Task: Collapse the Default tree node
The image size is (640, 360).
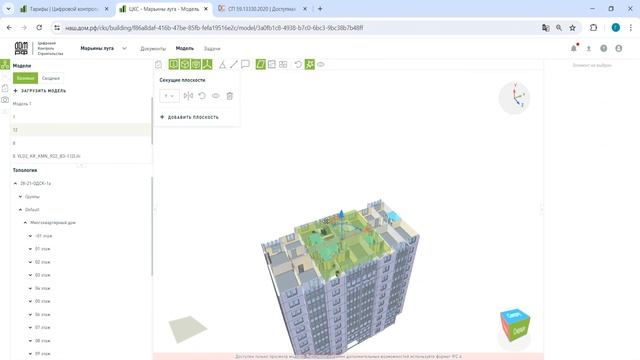Action: pyautogui.click(x=20, y=210)
